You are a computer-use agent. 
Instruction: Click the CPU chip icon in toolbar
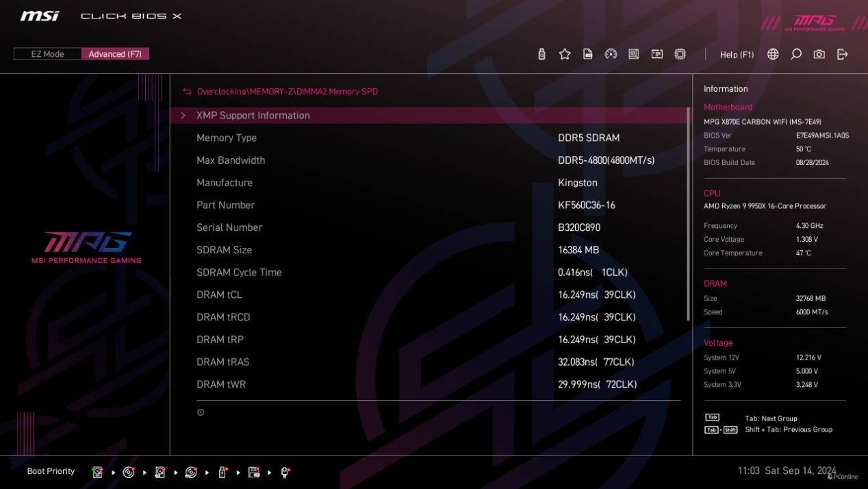(680, 54)
